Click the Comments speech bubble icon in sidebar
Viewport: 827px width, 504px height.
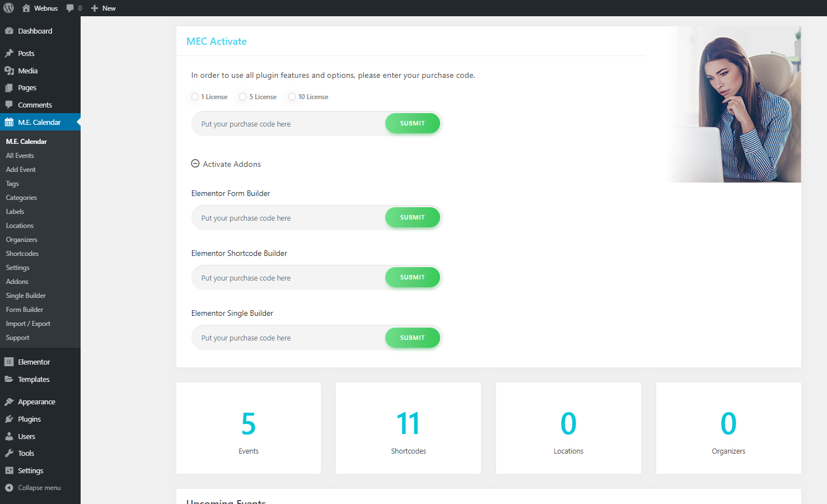(x=9, y=105)
